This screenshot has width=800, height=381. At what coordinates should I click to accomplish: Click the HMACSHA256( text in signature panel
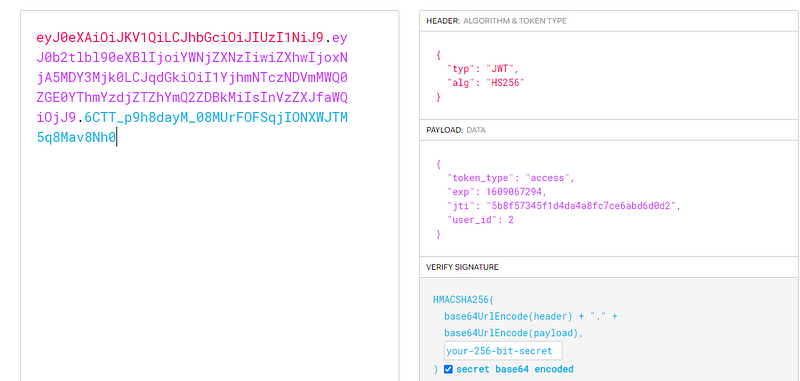point(460,300)
